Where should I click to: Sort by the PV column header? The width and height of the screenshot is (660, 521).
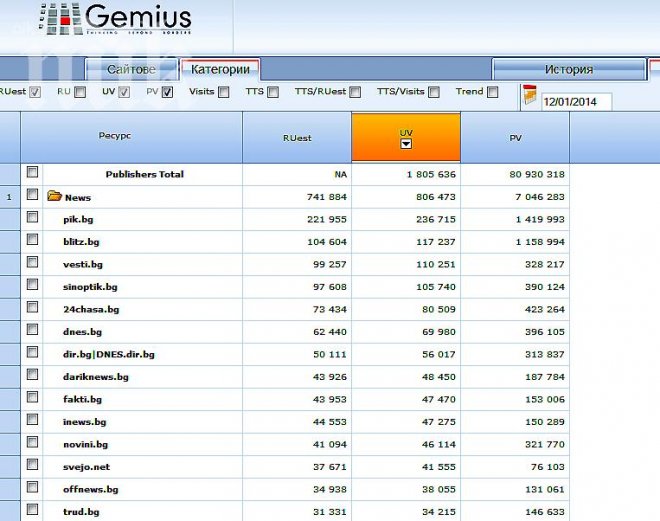click(x=515, y=138)
